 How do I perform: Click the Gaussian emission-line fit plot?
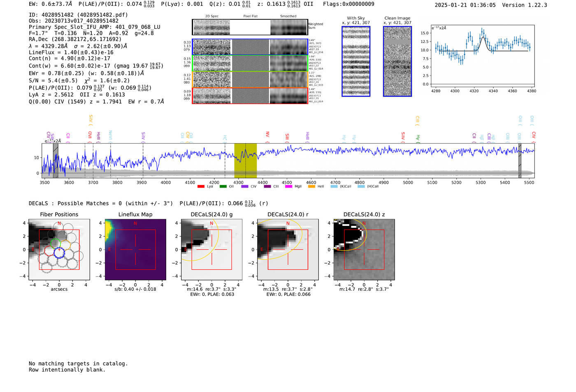(x=483, y=56)
